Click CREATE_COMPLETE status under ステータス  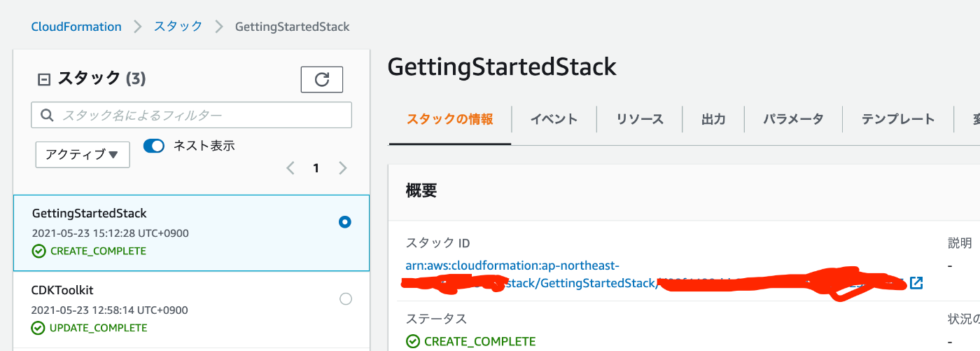471,342
